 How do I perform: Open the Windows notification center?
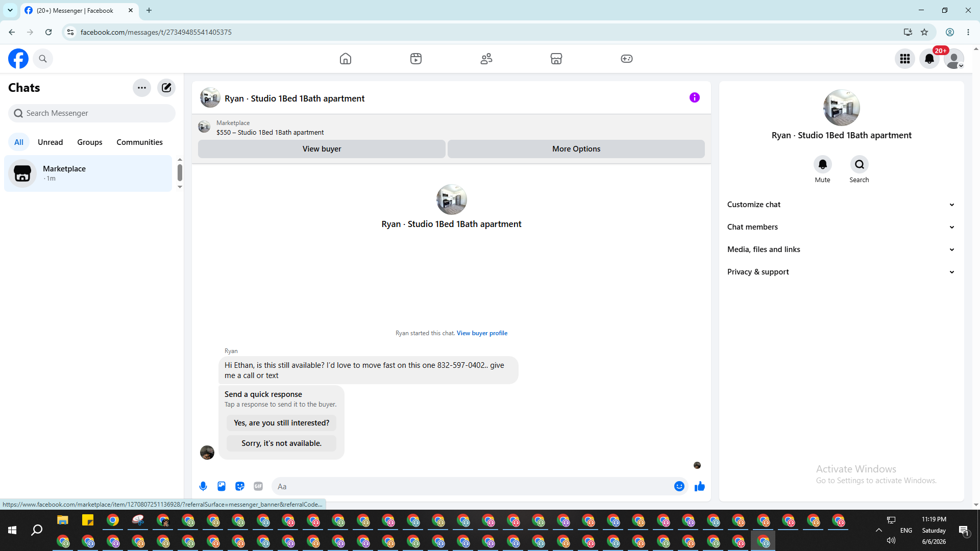tap(964, 531)
